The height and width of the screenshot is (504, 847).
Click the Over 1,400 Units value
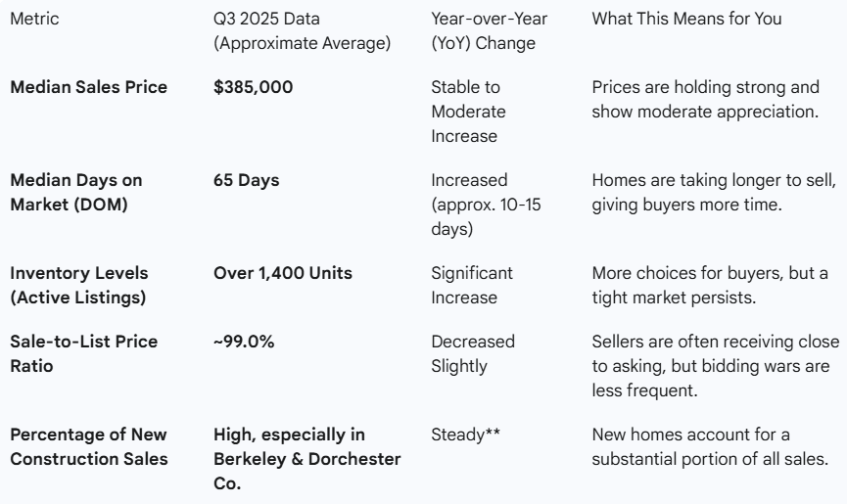click(x=283, y=273)
